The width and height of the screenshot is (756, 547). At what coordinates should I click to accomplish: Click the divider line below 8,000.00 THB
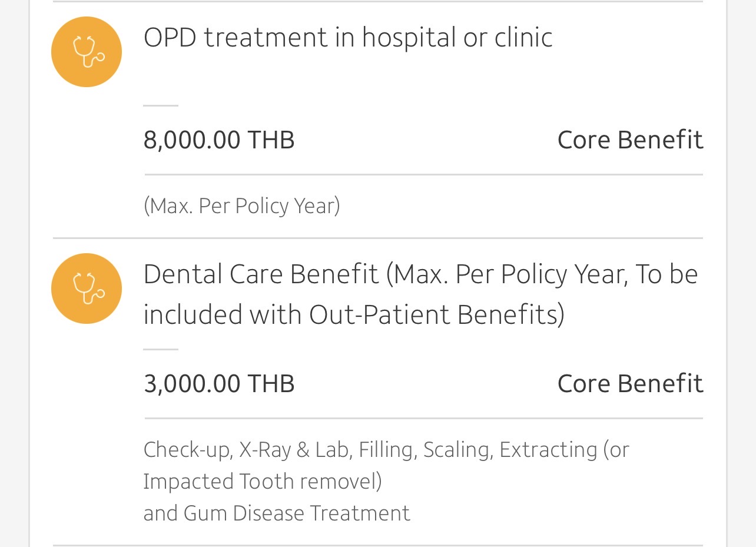(x=423, y=175)
